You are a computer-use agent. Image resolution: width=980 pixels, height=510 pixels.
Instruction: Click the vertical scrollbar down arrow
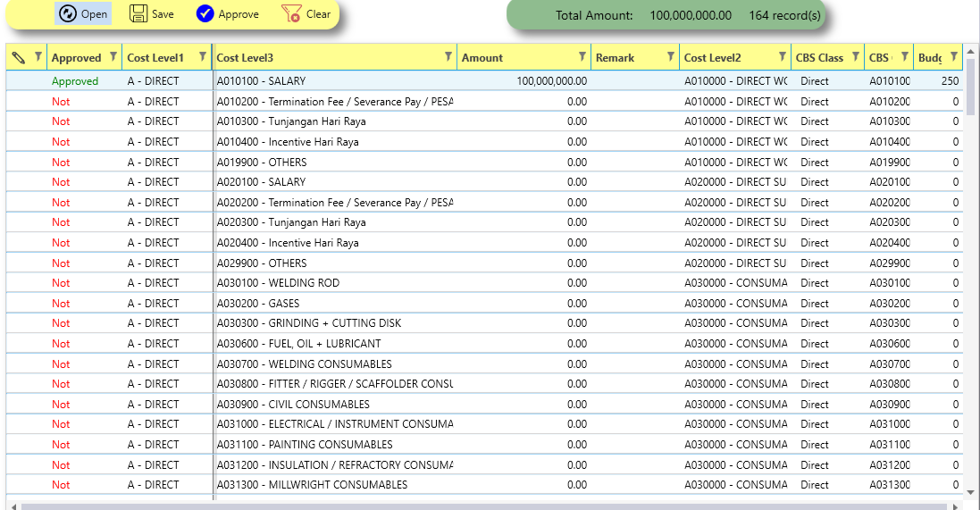(x=970, y=492)
